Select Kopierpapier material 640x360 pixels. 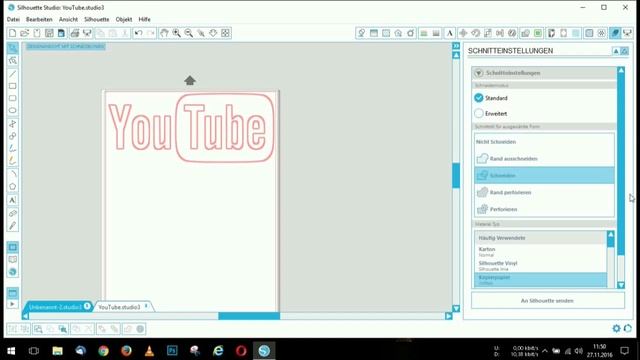(540, 280)
